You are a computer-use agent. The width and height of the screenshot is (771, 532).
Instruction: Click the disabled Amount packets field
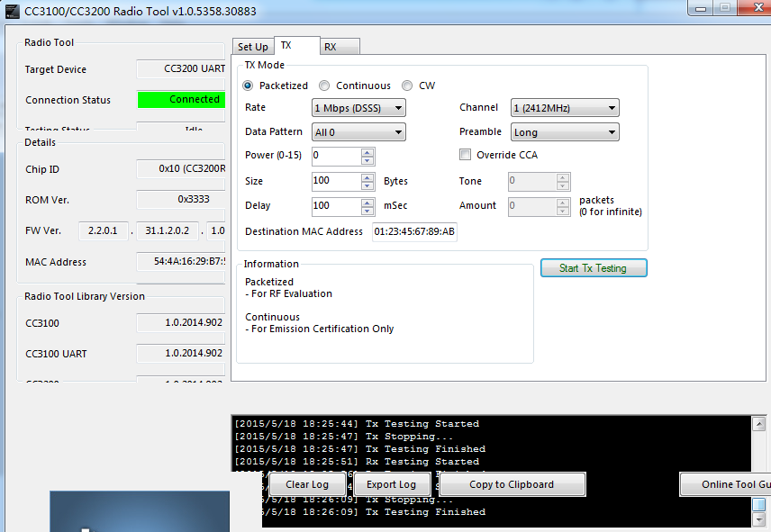(533, 206)
